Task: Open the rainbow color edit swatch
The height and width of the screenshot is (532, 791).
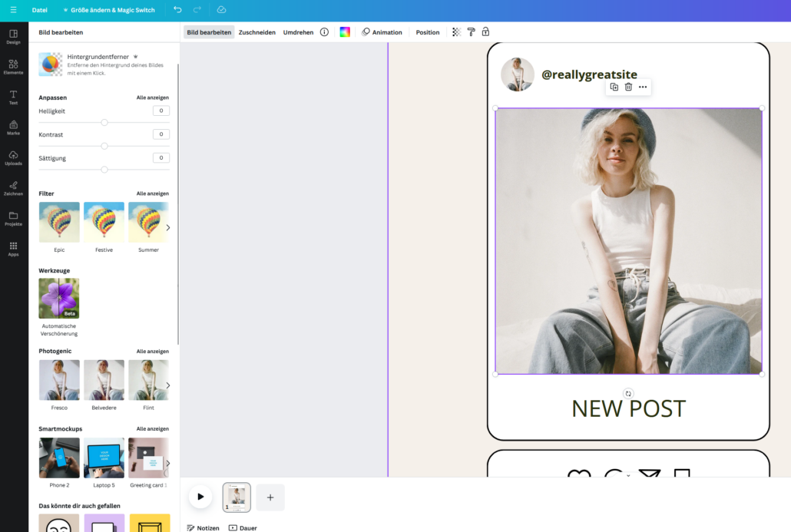Action: (345, 32)
